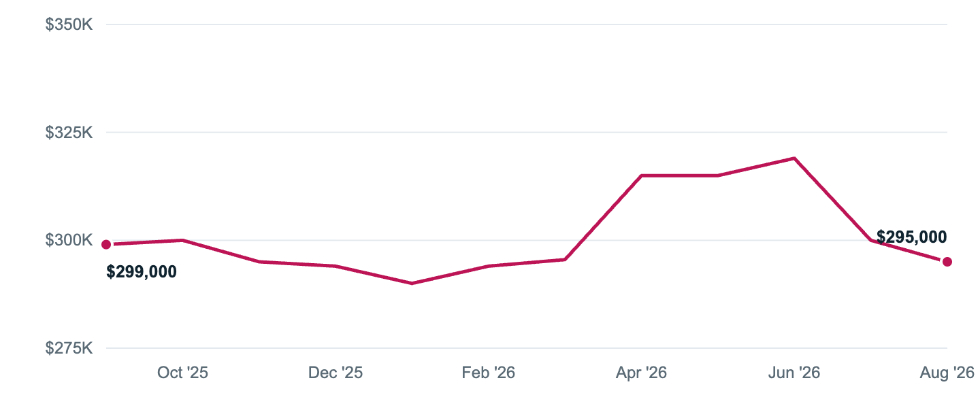Click the $295,000 price label
The image size is (980, 408).
[911, 237]
